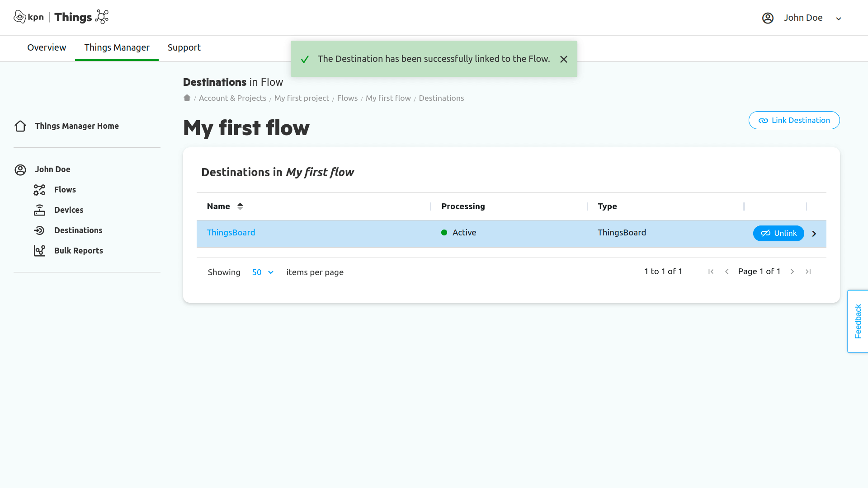Unlink the ThingsBoard destination
The height and width of the screenshot is (488, 868).
pyautogui.click(x=778, y=233)
